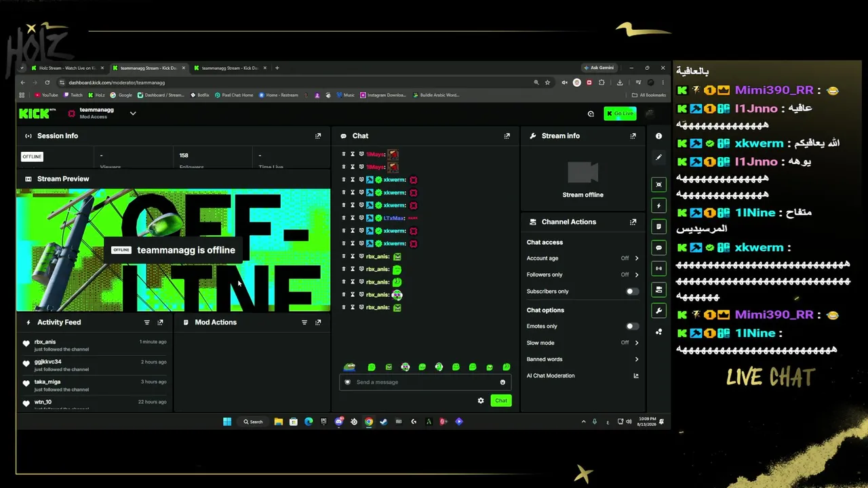Switch to the Holz Stream tab
The height and width of the screenshot is (488, 868).
[67, 68]
